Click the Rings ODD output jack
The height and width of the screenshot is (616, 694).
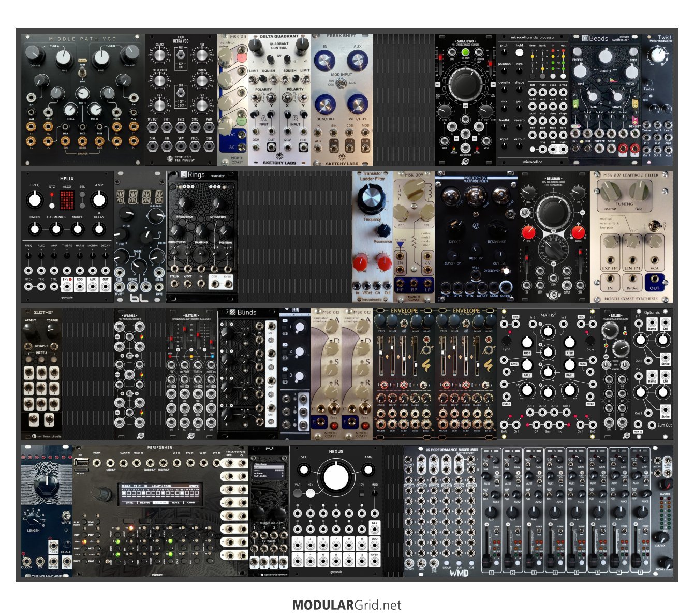pyautogui.click(x=215, y=283)
